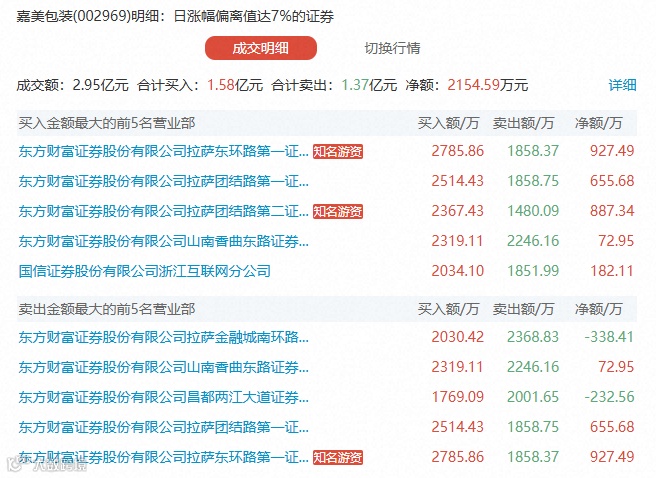Switch to the 切换行情 tab
Screen dimensions: 656x478
(x=392, y=48)
